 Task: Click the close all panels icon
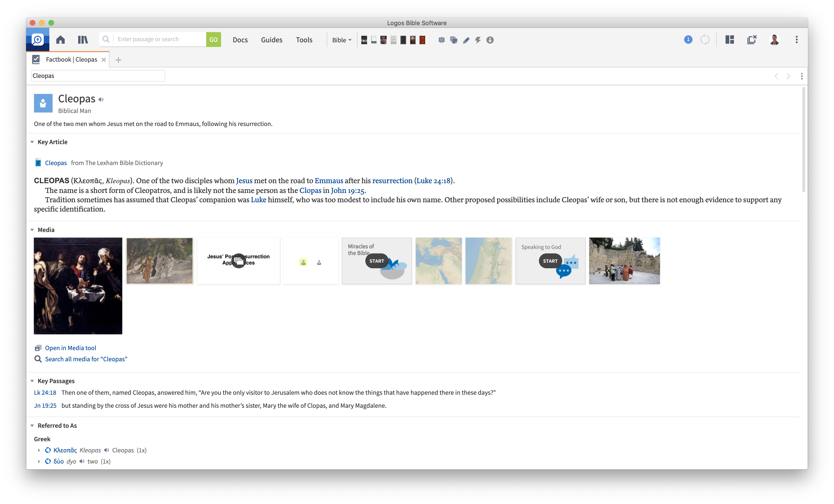[x=752, y=40]
